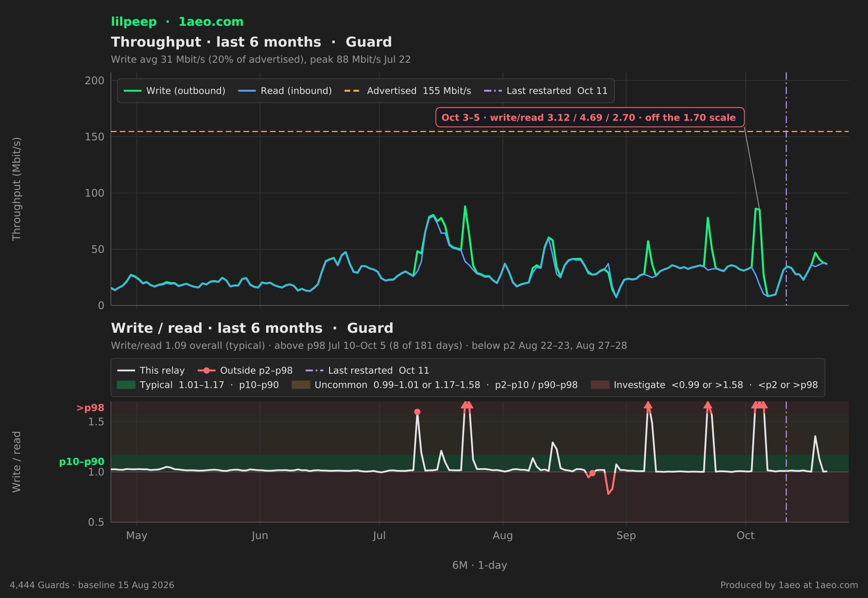Click the lilpeep relay name
Viewport: 868px width, 598px height.
(x=134, y=22)
